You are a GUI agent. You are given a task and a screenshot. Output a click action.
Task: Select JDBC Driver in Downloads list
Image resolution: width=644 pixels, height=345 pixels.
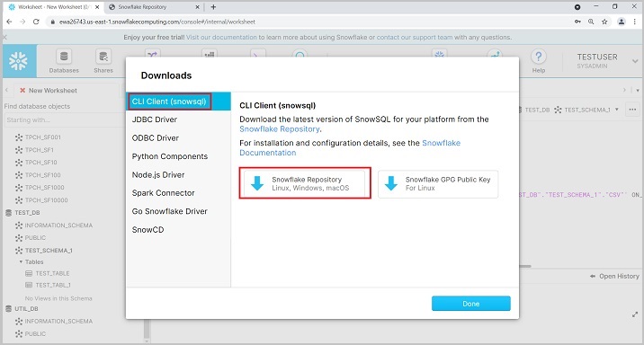[155, 119]
